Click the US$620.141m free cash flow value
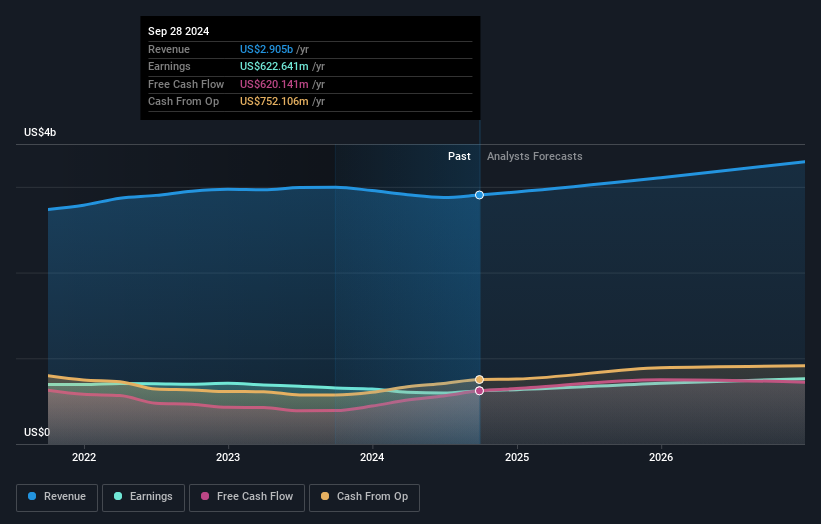Image resolution: width=821 pixels, height=524 pixels. click(x=274, y=84)
